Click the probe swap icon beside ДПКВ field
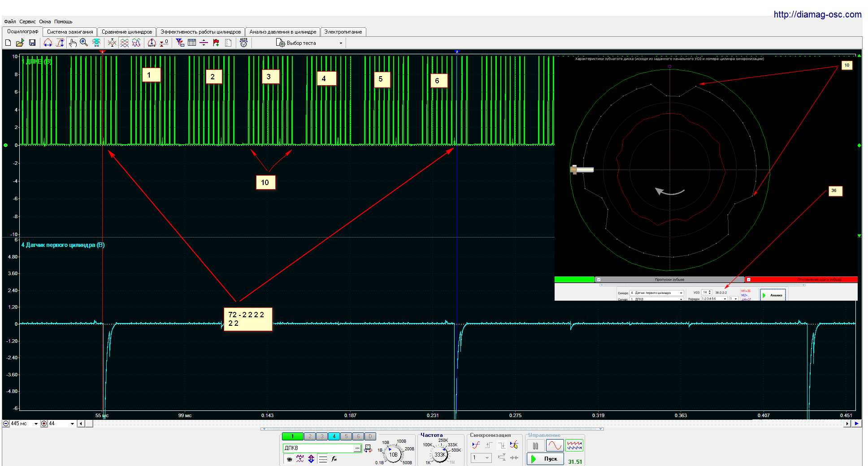The image size is (868, 466). 368,448
